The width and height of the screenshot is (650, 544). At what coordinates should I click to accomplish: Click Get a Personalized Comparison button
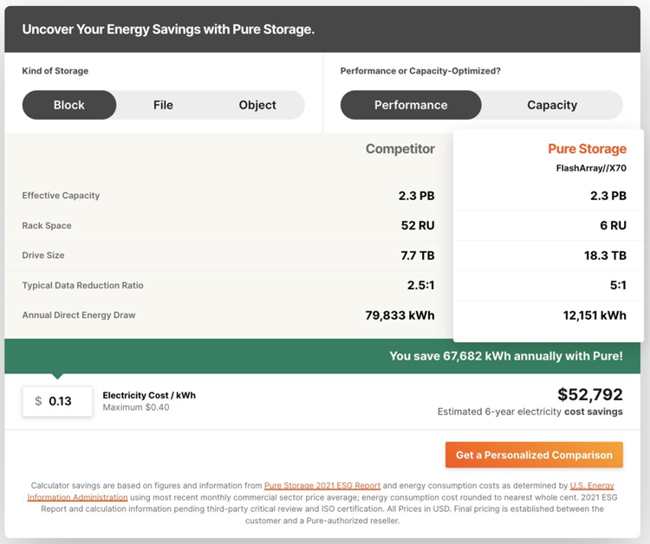[533, 455]
